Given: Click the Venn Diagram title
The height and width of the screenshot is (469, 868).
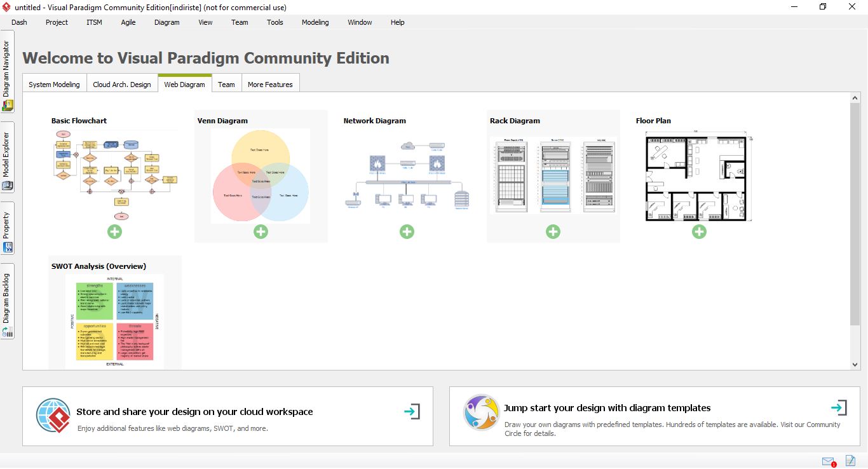Looking at the screenshot, I should 222,121.
